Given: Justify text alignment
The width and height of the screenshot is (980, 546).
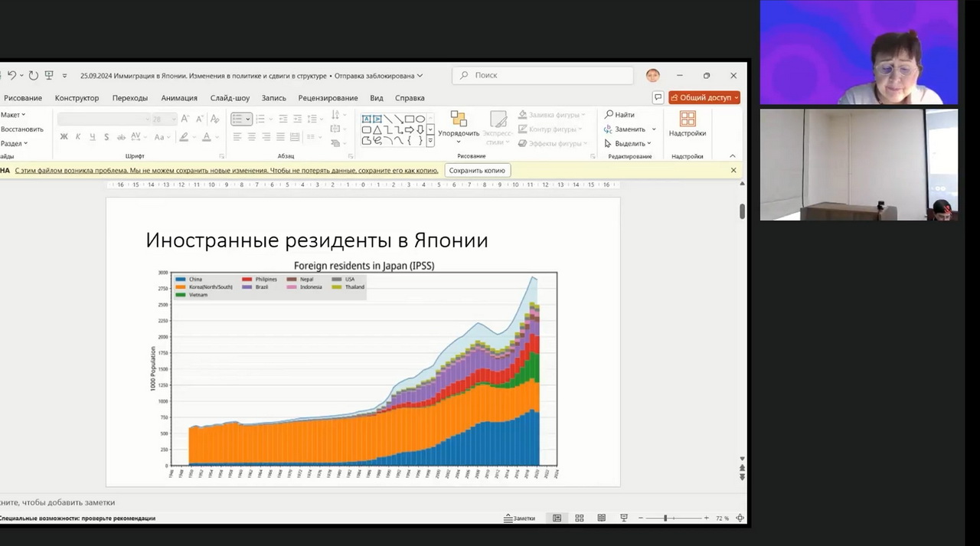Looking at the screenshot, I should [280, 137].
